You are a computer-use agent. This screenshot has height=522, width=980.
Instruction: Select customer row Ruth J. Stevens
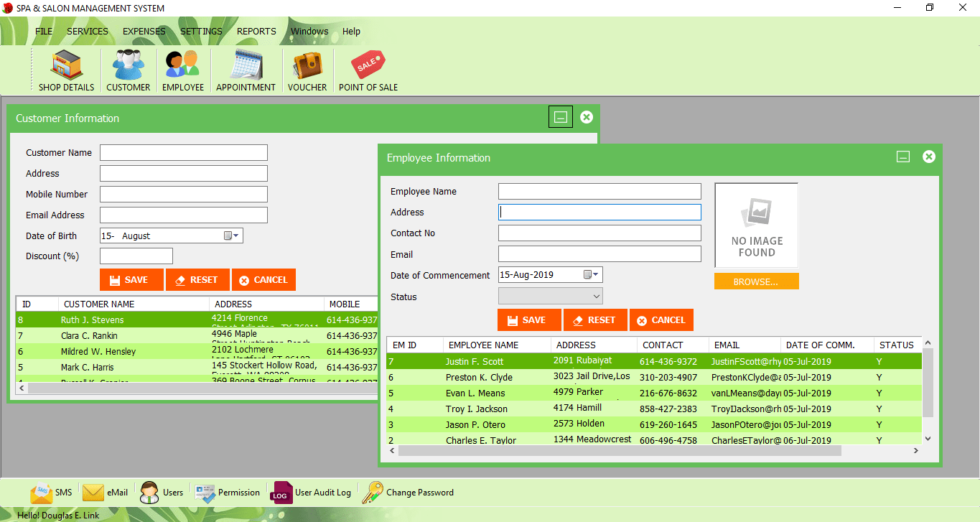197,320
